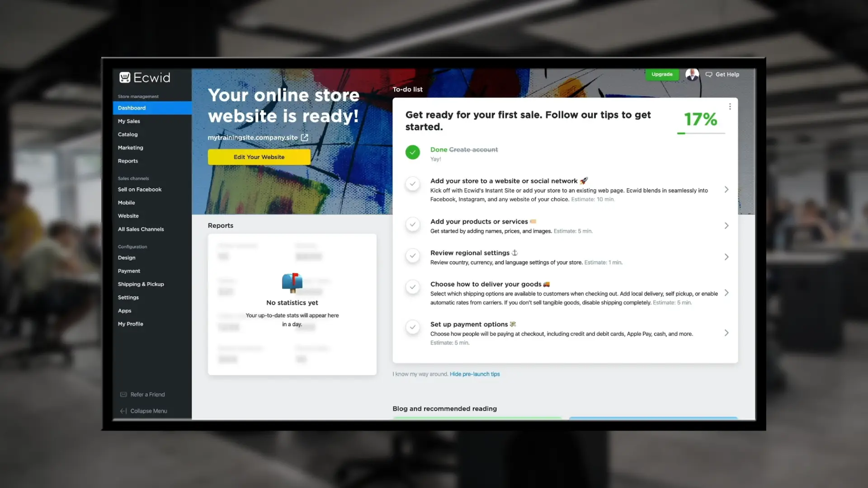Click the Refer a Friend envelope icon
This screenshot has height=488, width=868.
click(x=123, y=394)
